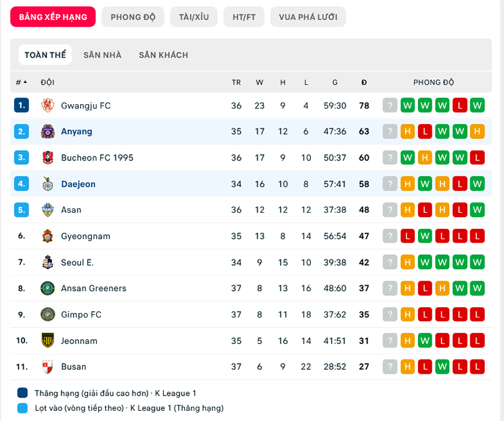
Task: Click the Gyeongnam club crest
Action: [48, 236]
